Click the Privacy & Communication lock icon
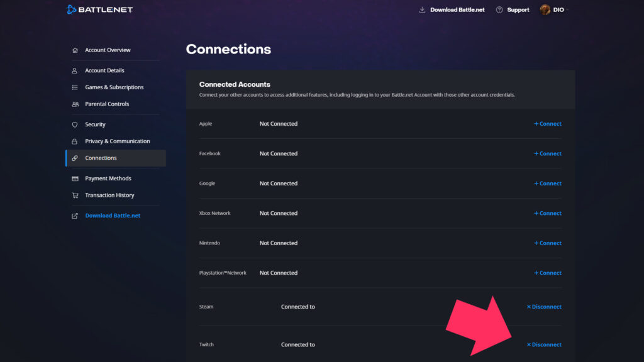 tap(75, 141)
